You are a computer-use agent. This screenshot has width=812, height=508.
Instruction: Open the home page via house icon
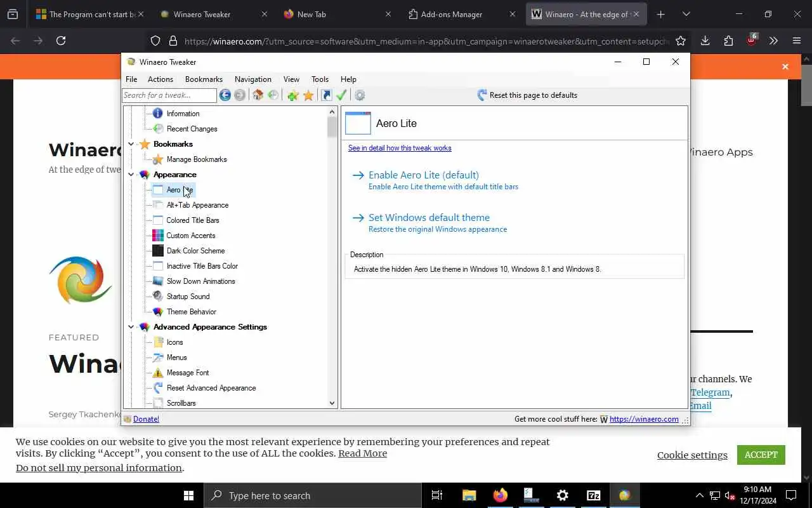(x=258, y=95)
